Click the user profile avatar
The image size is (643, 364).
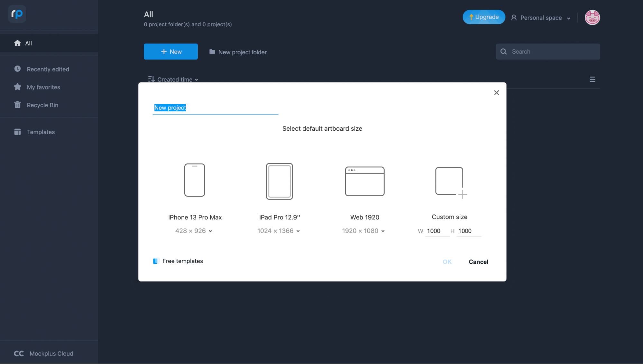coord(592,18)
